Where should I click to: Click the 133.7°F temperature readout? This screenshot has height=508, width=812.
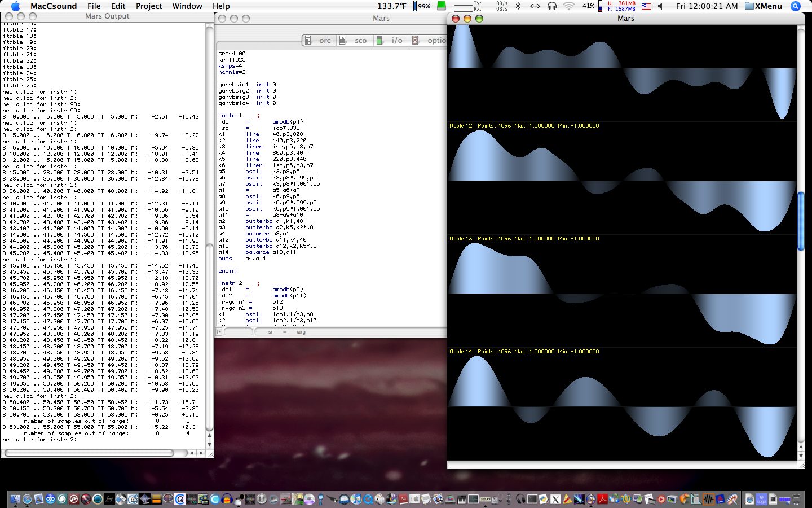(x=392, y=6)
